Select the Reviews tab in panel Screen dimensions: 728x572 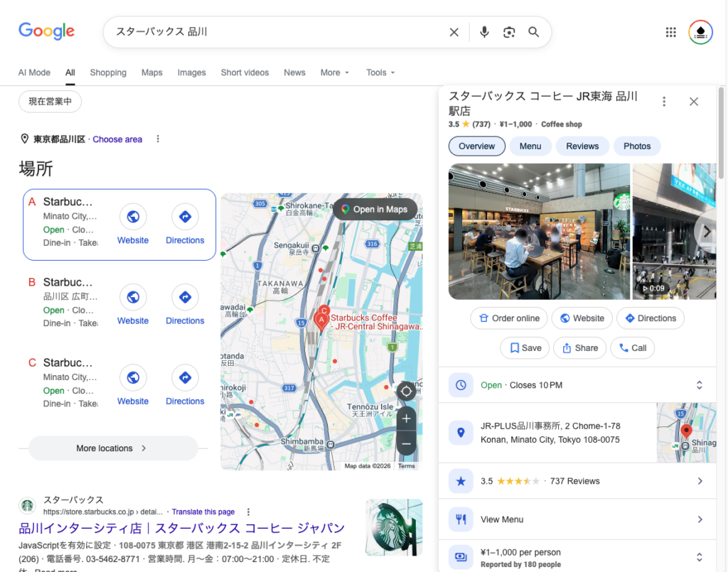582,146
